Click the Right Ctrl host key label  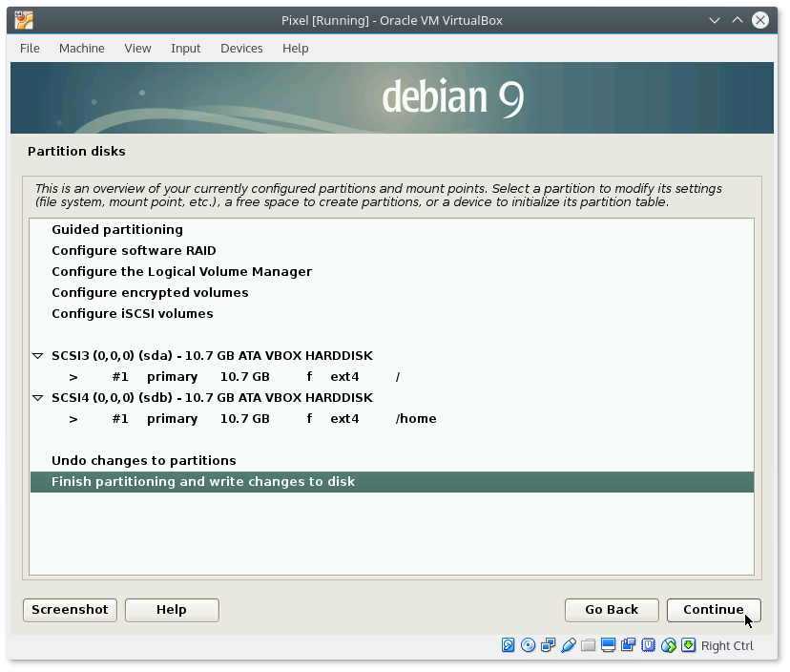coord(727,646)
